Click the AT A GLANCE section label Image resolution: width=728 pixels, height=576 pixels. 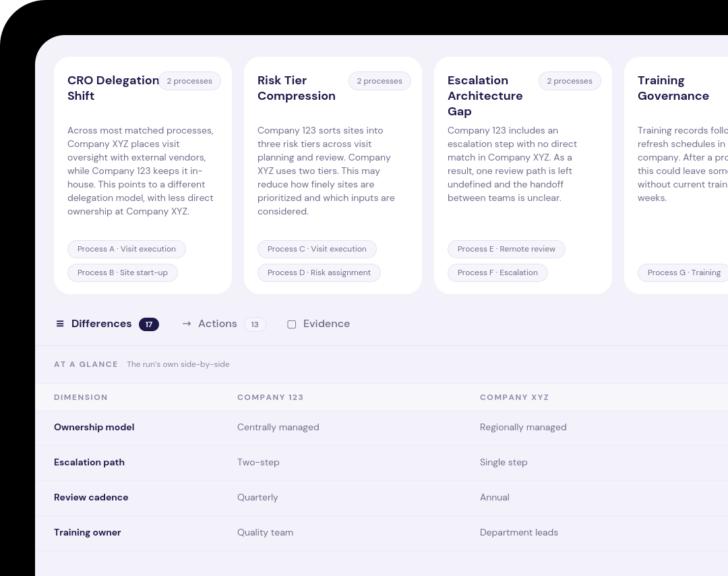click(x=86, y=364)
